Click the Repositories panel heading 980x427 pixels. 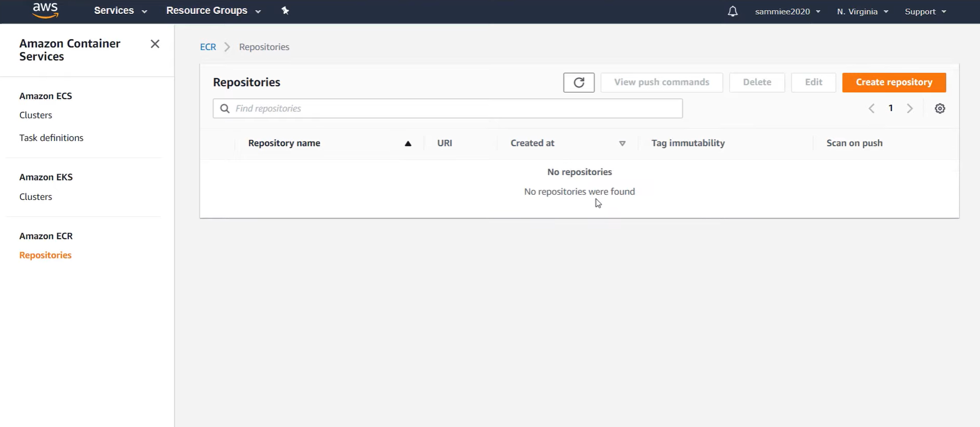click(x=246, y=83)
